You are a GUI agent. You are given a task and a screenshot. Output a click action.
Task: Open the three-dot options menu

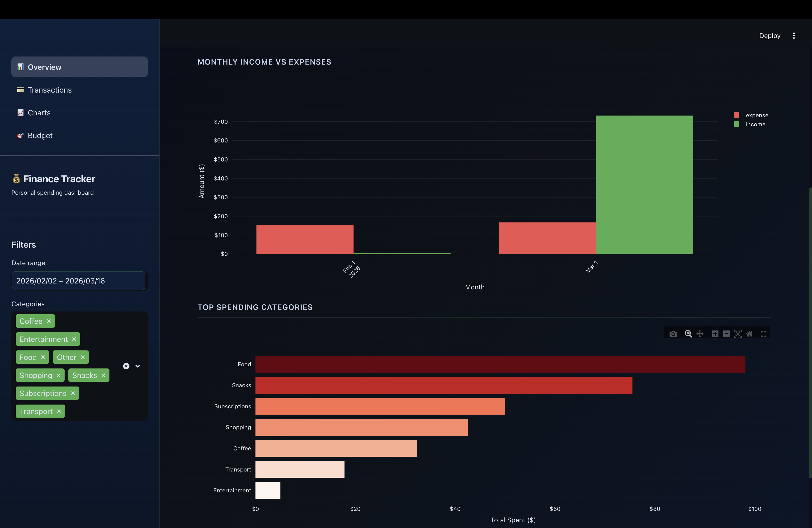794,35
